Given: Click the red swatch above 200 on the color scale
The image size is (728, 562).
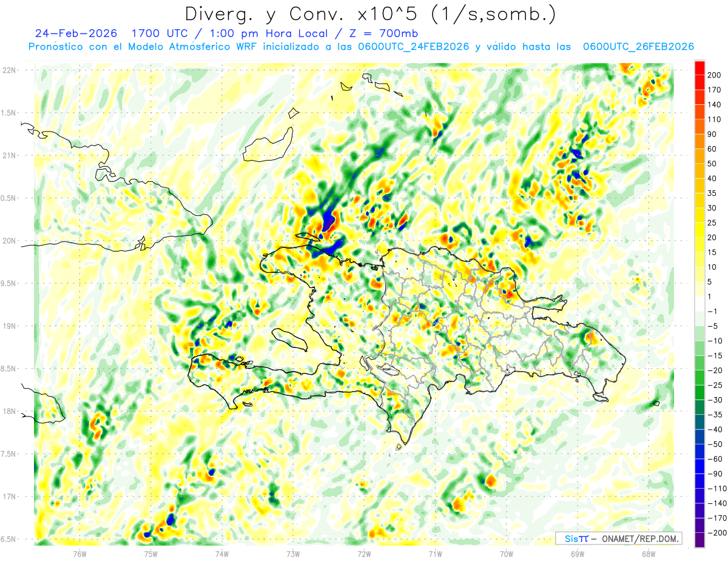Looking at the screenshot, I should coord(699,68).
